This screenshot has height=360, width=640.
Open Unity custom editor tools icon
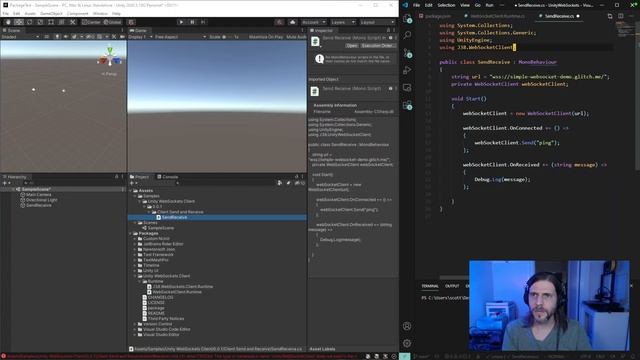coord(72,22)
